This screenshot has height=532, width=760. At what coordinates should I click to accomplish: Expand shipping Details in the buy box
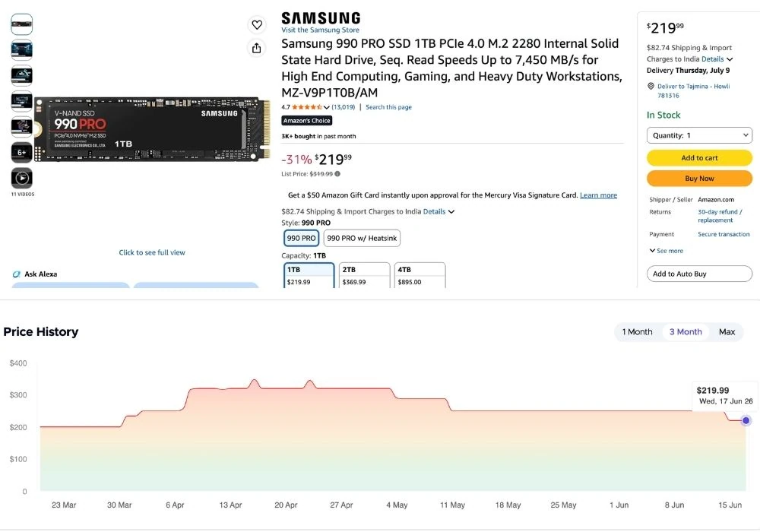pos(717,59)
